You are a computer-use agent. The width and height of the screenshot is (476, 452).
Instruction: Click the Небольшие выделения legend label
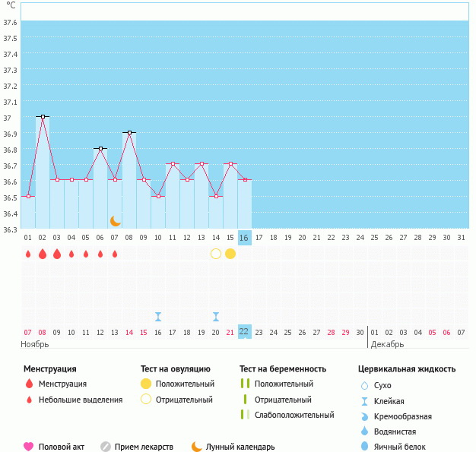click(81, 400)
